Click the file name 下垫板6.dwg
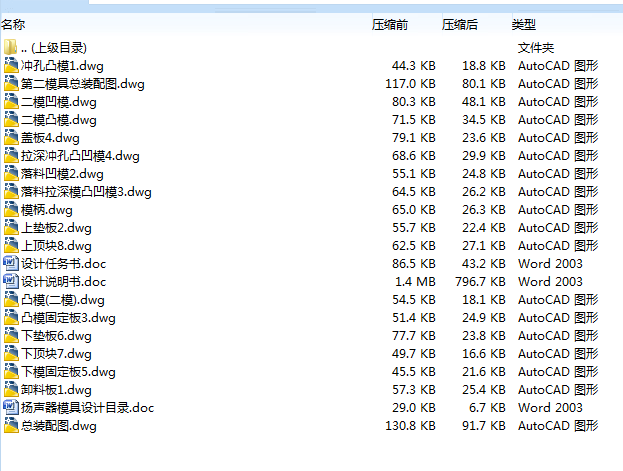 pos(56,336)
